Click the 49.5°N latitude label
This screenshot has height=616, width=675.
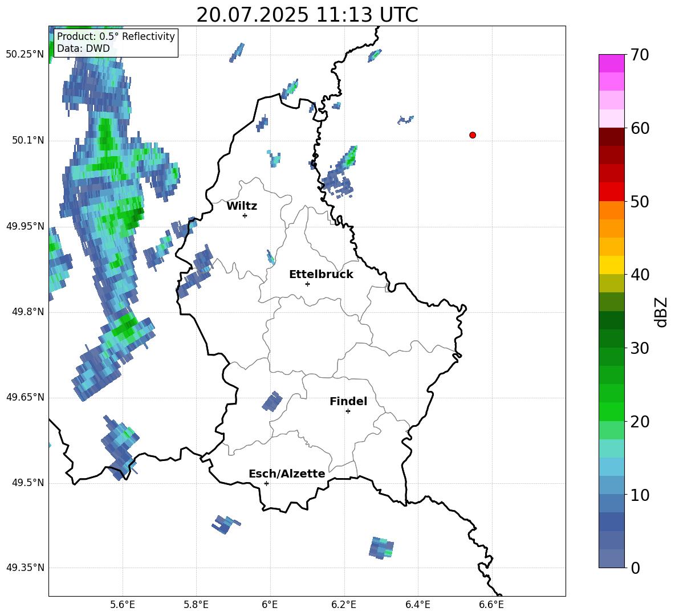coord(28,483)
